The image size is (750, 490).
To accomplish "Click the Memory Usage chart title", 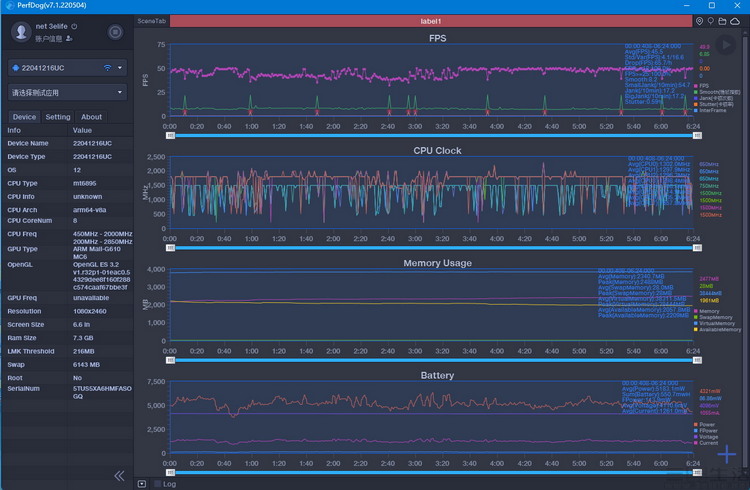I will pos(437,263).
